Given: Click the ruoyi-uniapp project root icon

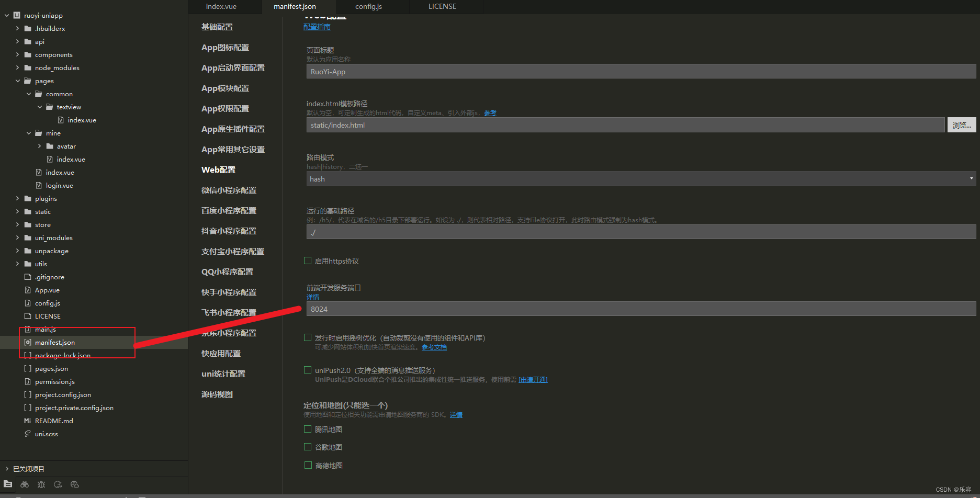Looking at the screenshot, I should pyautogui.click(x=17, y=15).
